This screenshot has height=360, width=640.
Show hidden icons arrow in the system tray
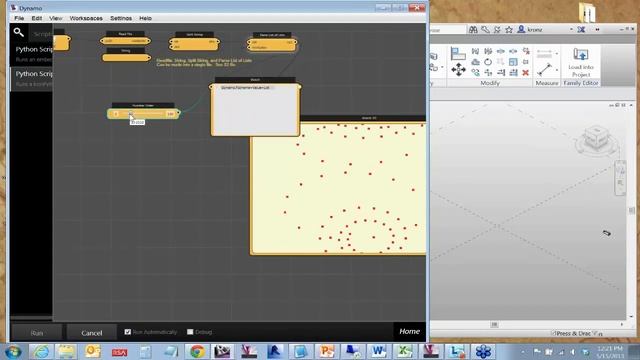tap(522, 352)
